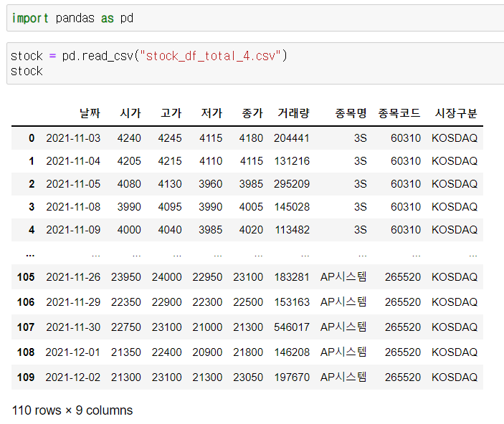This screenshot has height=424, width=504.
Task: Click date cell 2021-11-04
Action: pos(73,161)
